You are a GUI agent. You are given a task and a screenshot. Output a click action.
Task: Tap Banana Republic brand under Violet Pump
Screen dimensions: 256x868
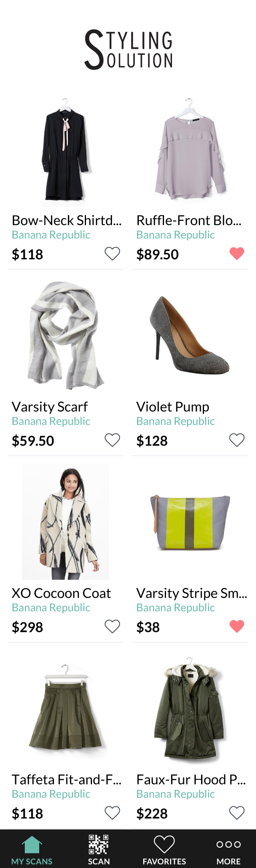pyautogui.click(x=176, y=421)
